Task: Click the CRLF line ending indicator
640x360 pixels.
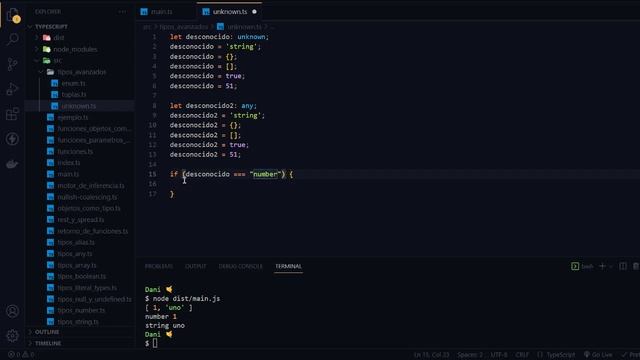Action: [522, 355]
